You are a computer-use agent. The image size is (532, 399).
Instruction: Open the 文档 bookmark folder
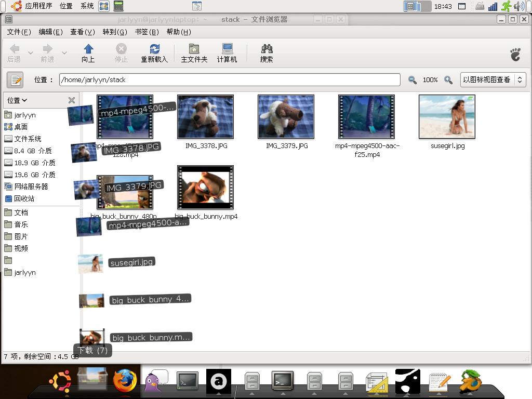[x=16, y=212]
